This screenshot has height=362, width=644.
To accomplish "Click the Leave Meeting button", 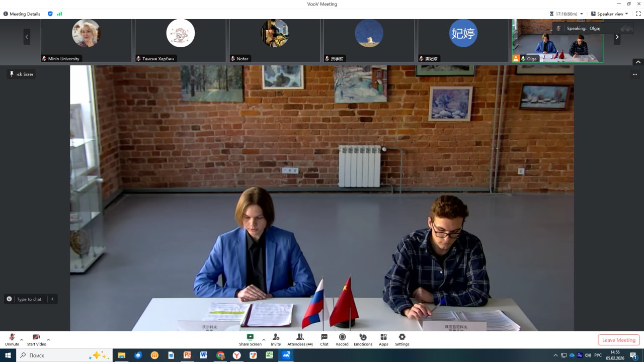I will coord(619,340).
